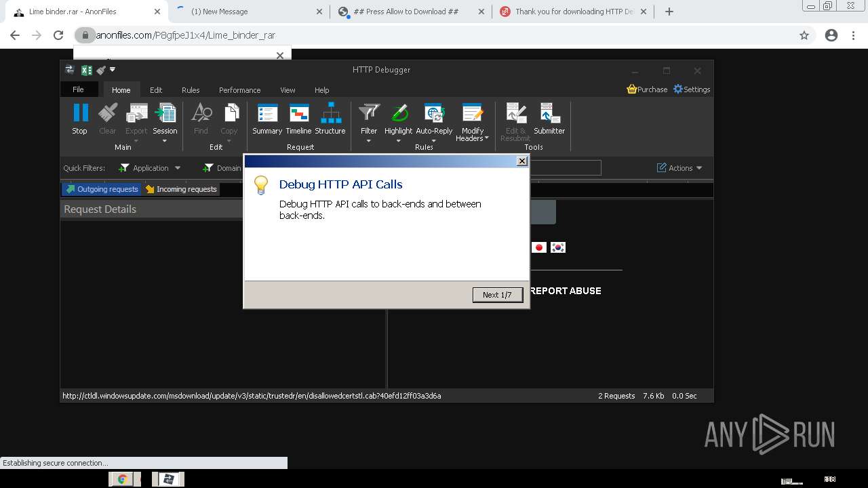868x488 pixels.
Task: Click the Excel export quick-access icon
Action: point(87,70)
